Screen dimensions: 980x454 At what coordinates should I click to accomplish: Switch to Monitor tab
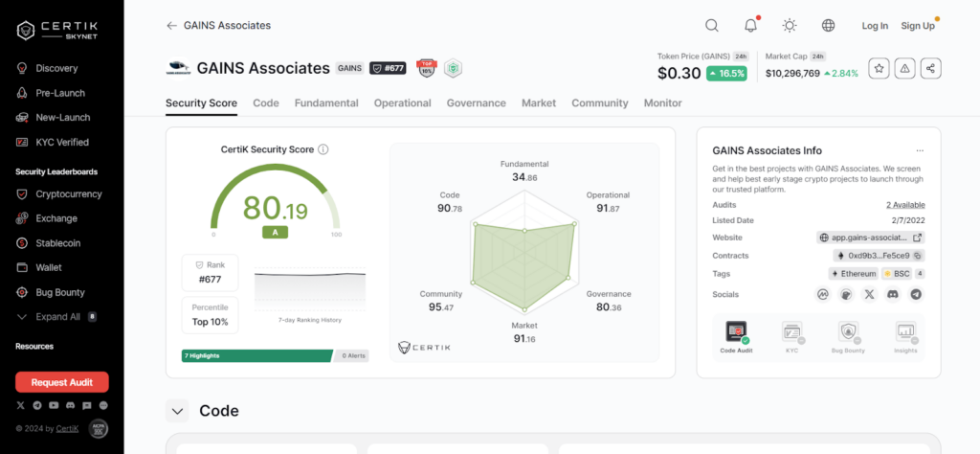pos(663,103)
